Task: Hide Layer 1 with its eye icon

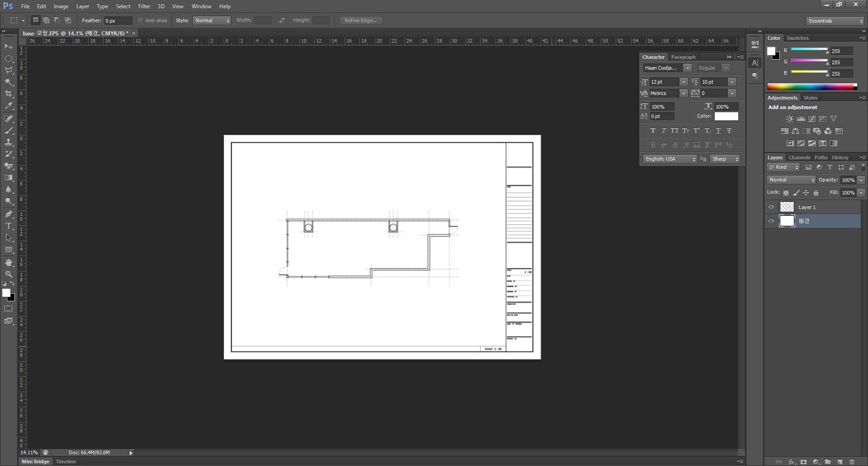Action: click(771, 207)
